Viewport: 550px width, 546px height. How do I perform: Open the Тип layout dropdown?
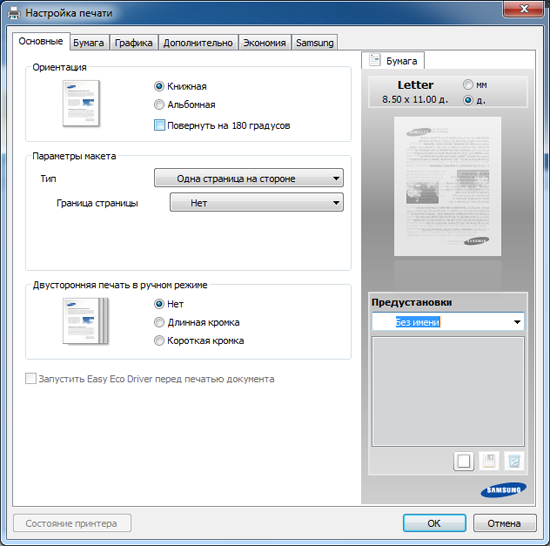coord(249,178)
